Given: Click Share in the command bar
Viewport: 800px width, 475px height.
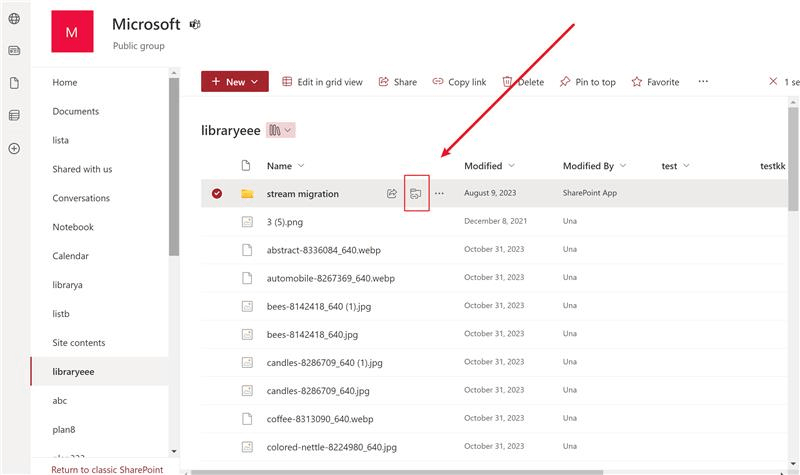Looking at the screenshot, I should pyautogui.click(x=397, y=82).
